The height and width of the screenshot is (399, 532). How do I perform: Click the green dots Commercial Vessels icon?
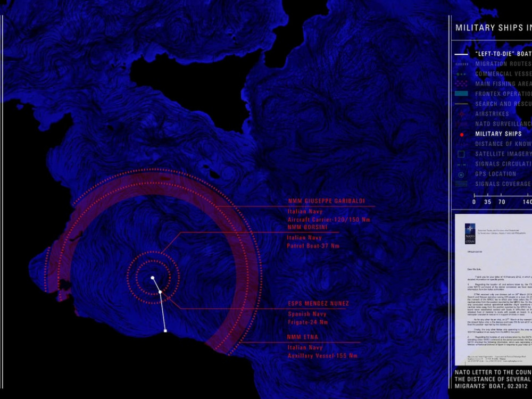[461, 74]
